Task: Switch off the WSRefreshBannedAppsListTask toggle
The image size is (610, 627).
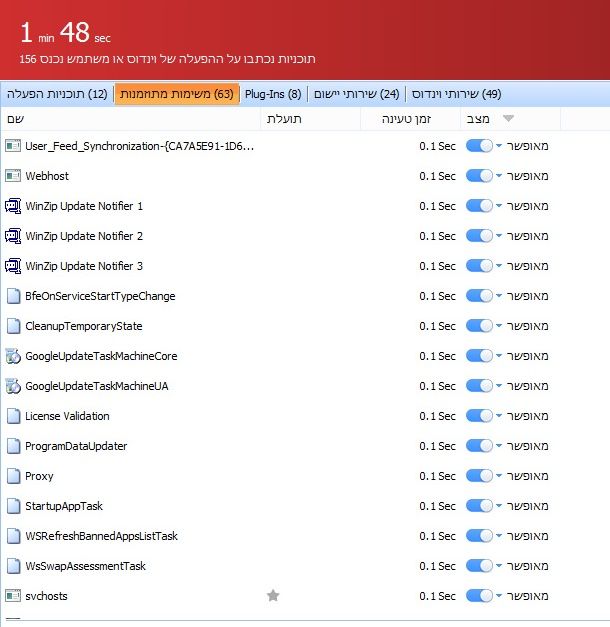Action: tap(479, 536)
